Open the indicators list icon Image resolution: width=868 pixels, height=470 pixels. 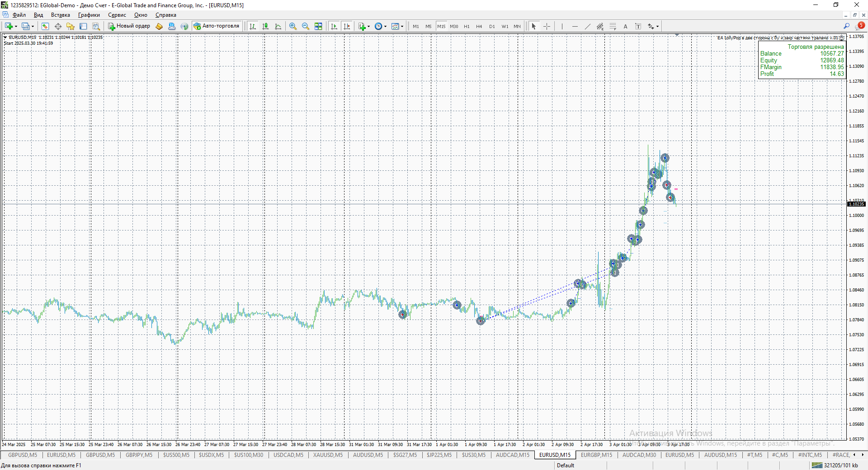coord(362,26)
